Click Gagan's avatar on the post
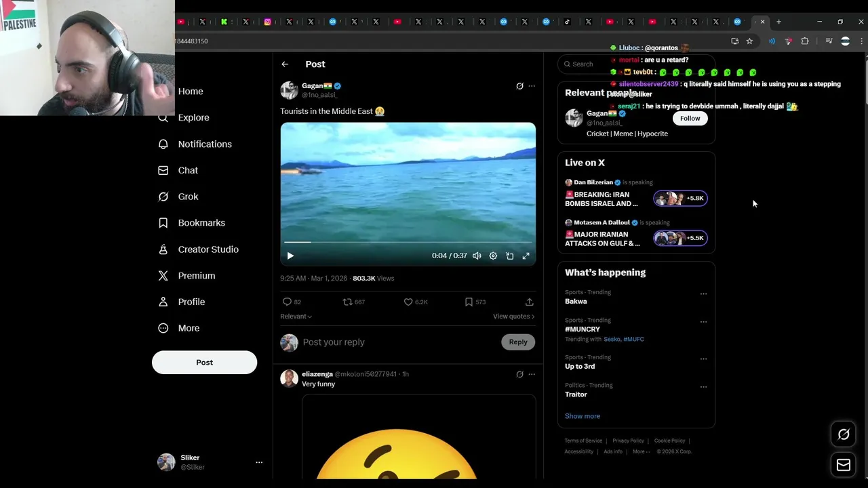Viewport: 868px width, 488px height. [x=290, y=90]
